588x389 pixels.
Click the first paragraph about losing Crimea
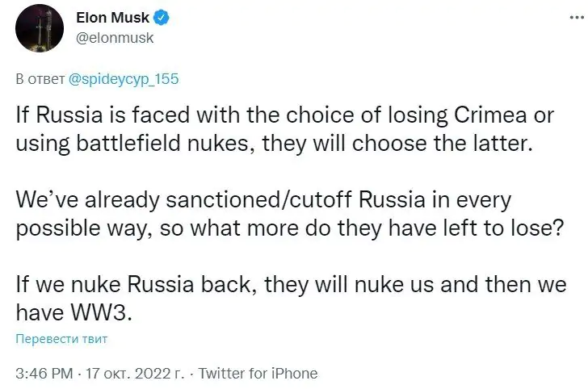(283, 129)
